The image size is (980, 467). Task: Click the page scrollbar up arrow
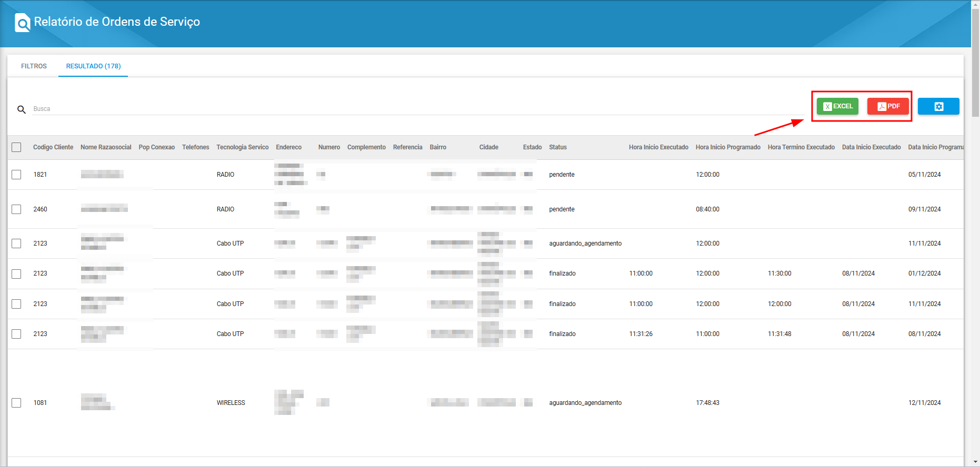975,4
